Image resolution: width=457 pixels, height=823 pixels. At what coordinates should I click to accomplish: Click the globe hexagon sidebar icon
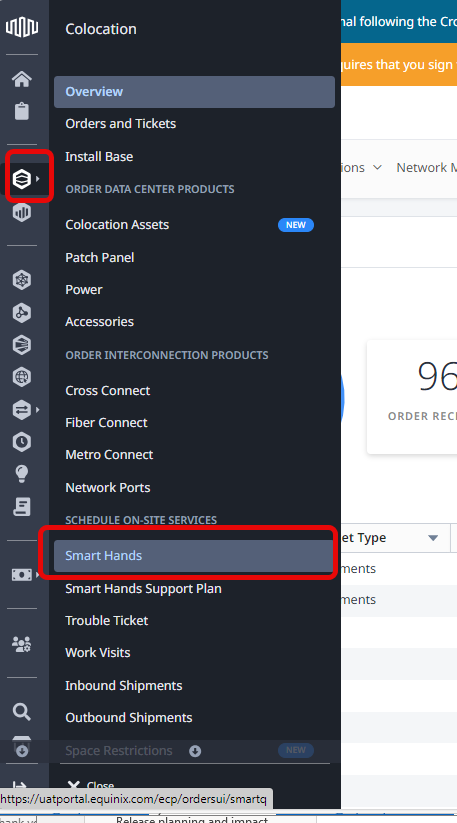click(22, 377)
